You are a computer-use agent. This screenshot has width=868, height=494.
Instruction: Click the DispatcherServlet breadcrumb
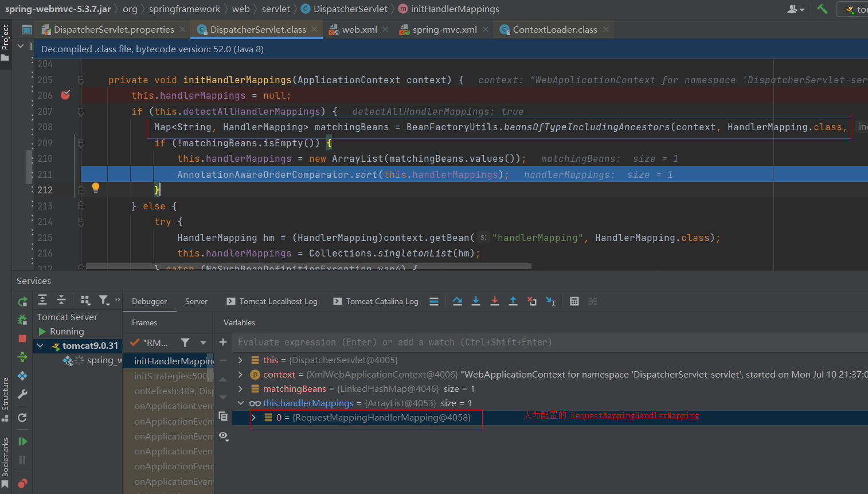coord(345,9)
